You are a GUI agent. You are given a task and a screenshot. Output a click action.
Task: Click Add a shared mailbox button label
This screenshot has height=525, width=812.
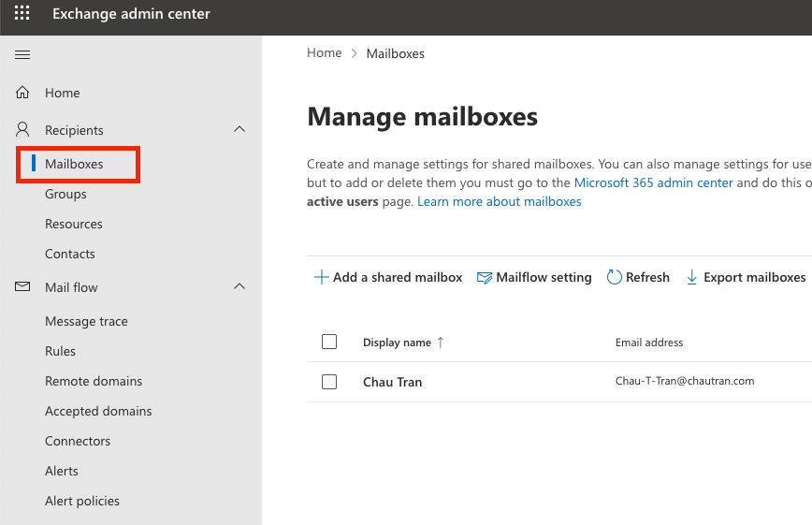click(x=398, y=277)
